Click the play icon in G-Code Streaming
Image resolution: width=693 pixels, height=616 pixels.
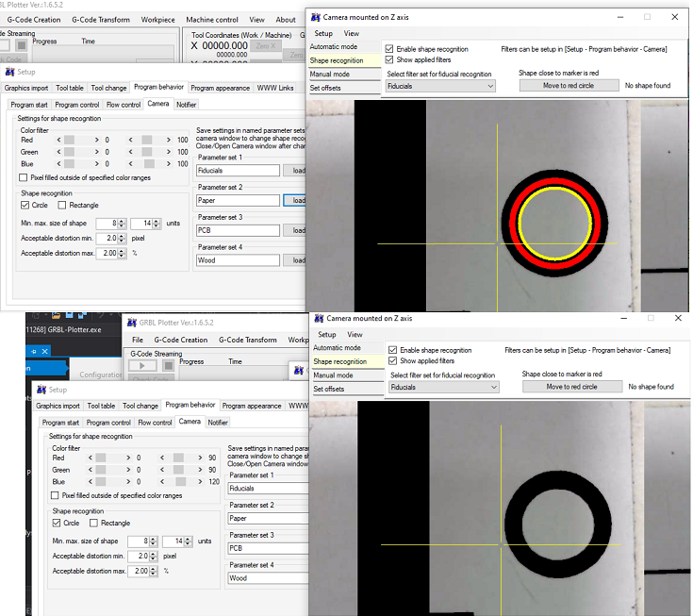pos(142,366)
